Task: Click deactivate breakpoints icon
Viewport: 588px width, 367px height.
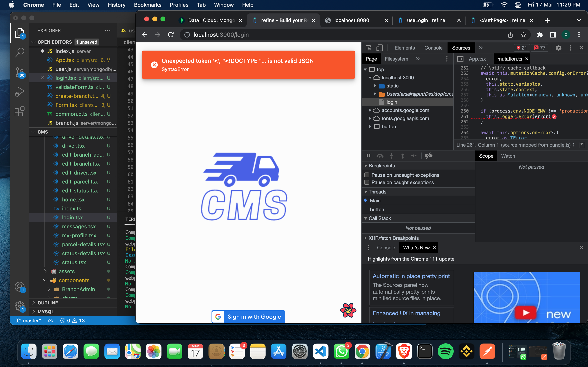Action: point(429,156)
